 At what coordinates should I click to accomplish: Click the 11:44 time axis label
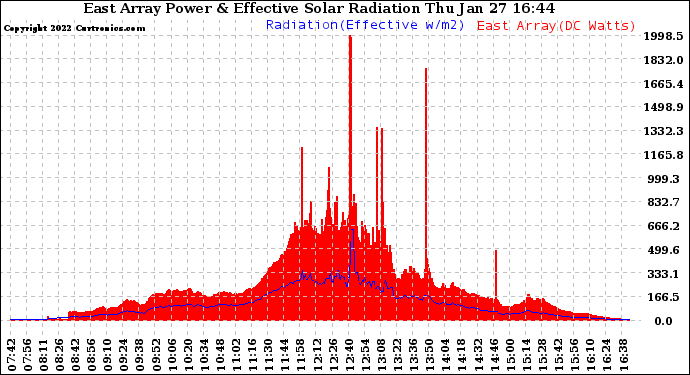(x=285, y=355)
